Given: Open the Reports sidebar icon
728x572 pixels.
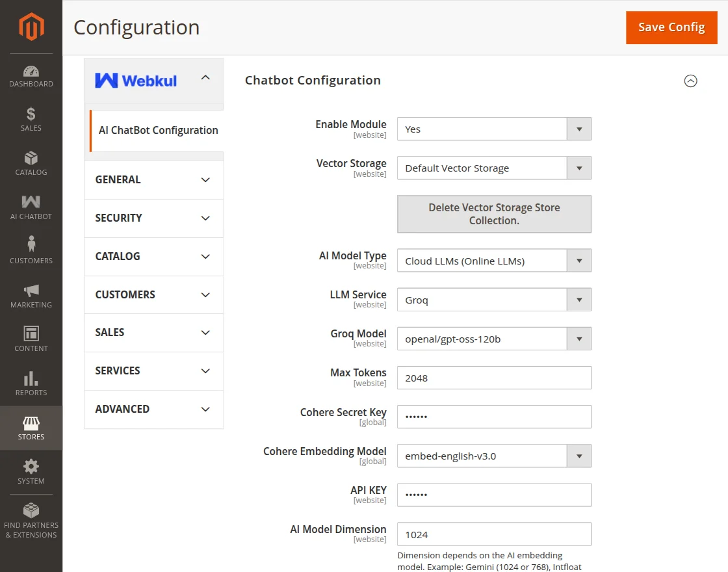Looking at the screenshot, I should click(31, 382).
